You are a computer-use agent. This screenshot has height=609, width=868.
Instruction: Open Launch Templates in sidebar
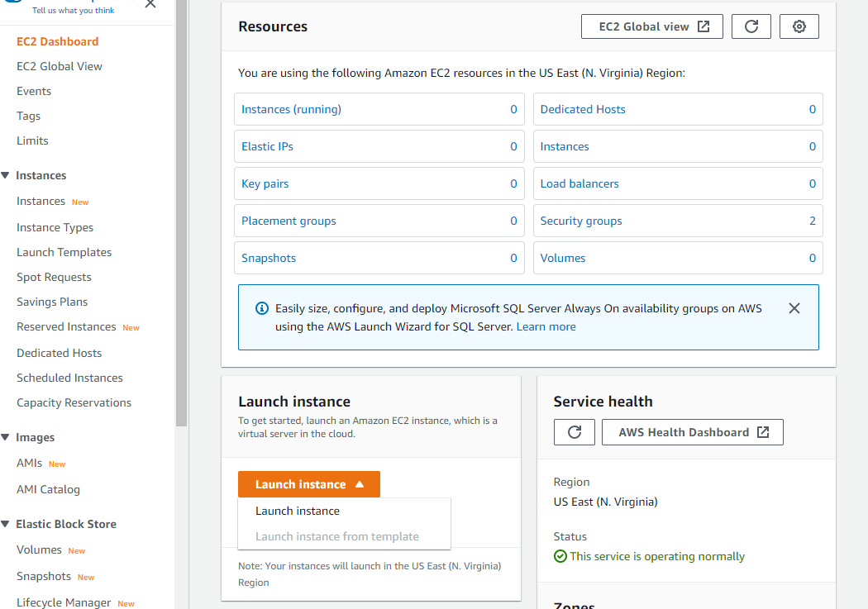click(64, 252)
